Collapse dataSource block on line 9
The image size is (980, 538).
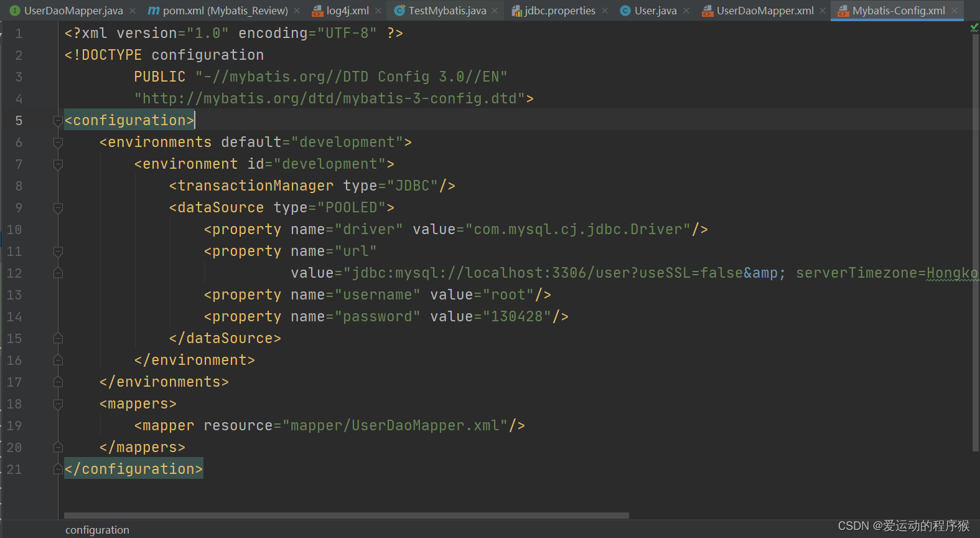[x=58, y=208]
